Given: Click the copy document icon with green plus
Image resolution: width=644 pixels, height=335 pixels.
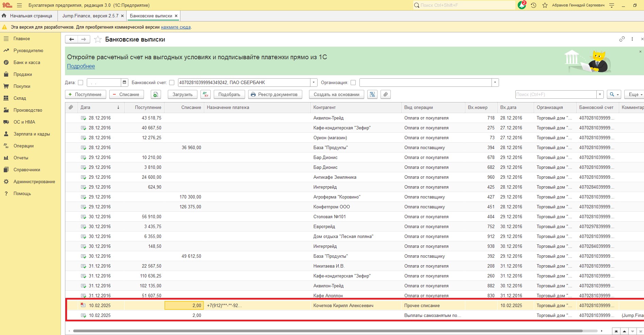Looking at the screenshot, I should tap(156, 94).
